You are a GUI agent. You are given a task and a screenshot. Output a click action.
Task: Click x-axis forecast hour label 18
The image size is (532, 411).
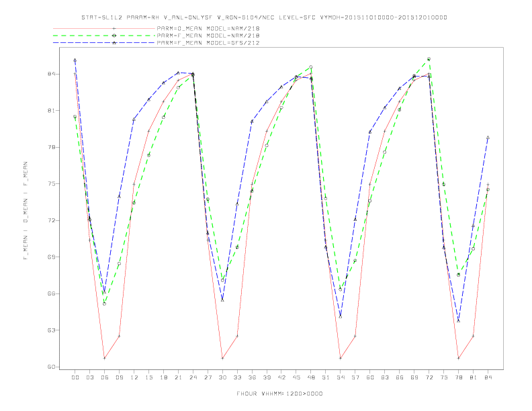point(163,377)
